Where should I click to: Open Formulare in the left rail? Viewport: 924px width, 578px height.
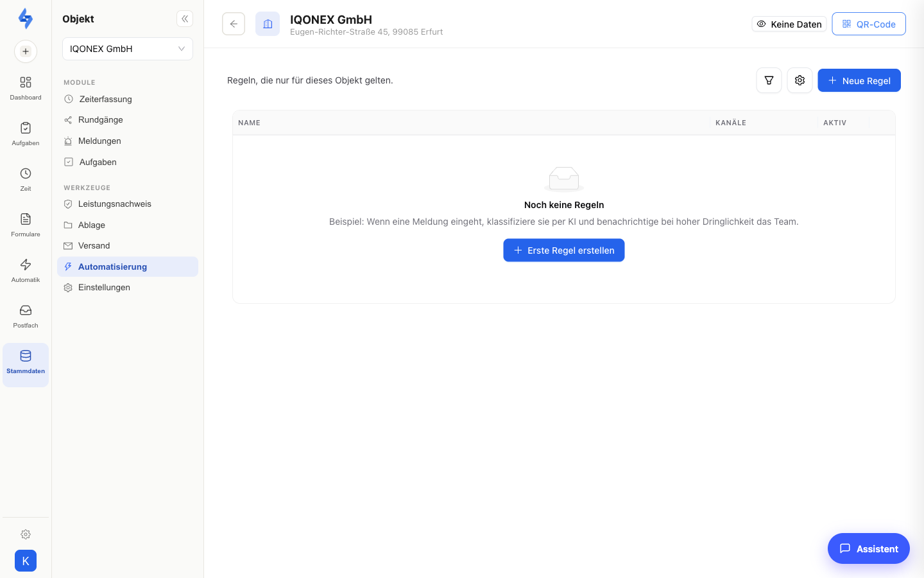(26, 225)
